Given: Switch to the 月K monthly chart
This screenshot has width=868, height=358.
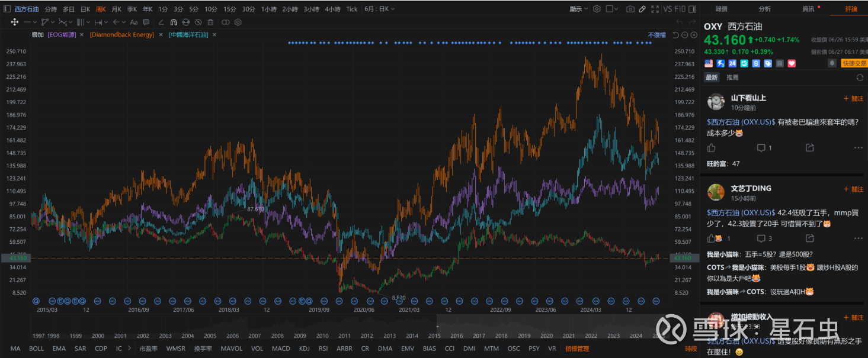Looking at the screenshot, I should (116, 9).
